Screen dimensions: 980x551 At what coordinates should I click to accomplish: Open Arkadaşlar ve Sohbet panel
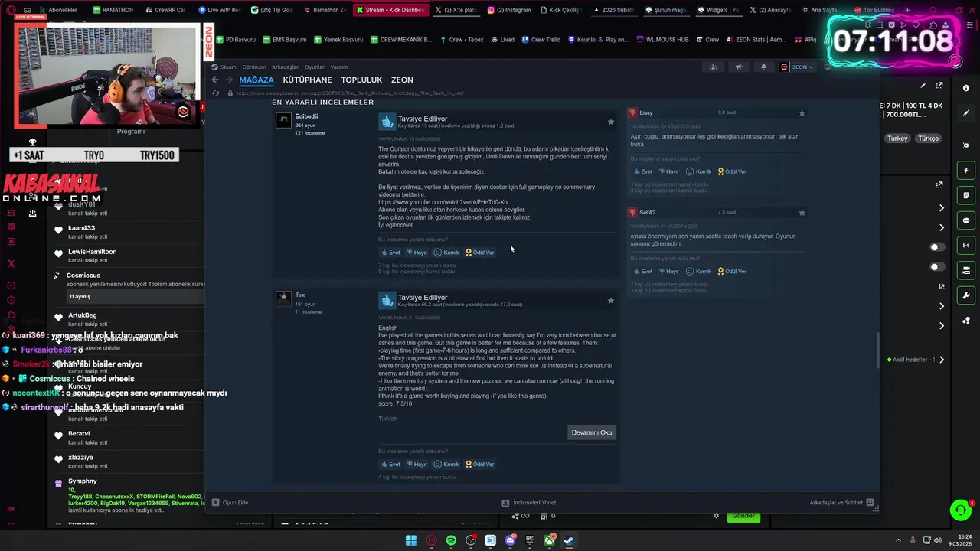(x=841, y=503)
